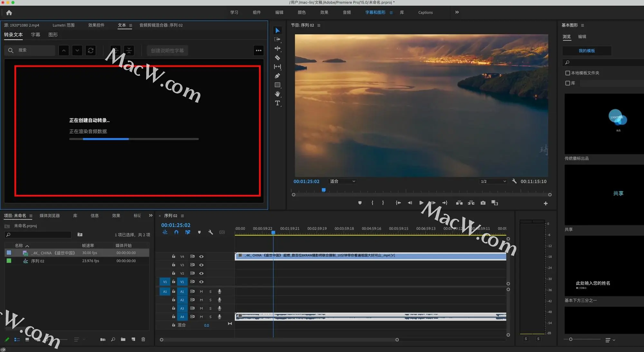The width and height of the screenshot is (644, 352).
Task: Add marker in timeline panel
Action: pyautogui.click(x=199, y=232)
